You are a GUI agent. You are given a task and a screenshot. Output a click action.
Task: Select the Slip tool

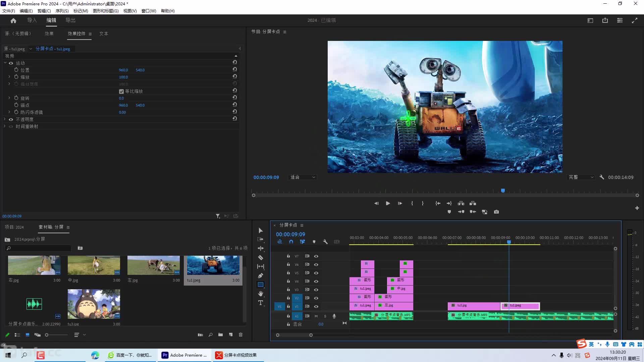[261, 266]
